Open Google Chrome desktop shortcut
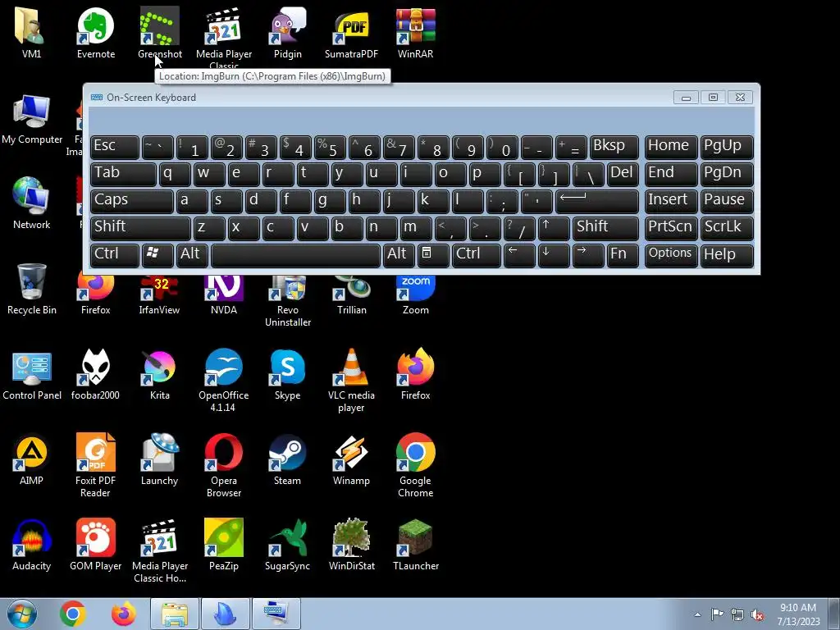The height and width of the screenshot is (630, 840). (415, 465)
